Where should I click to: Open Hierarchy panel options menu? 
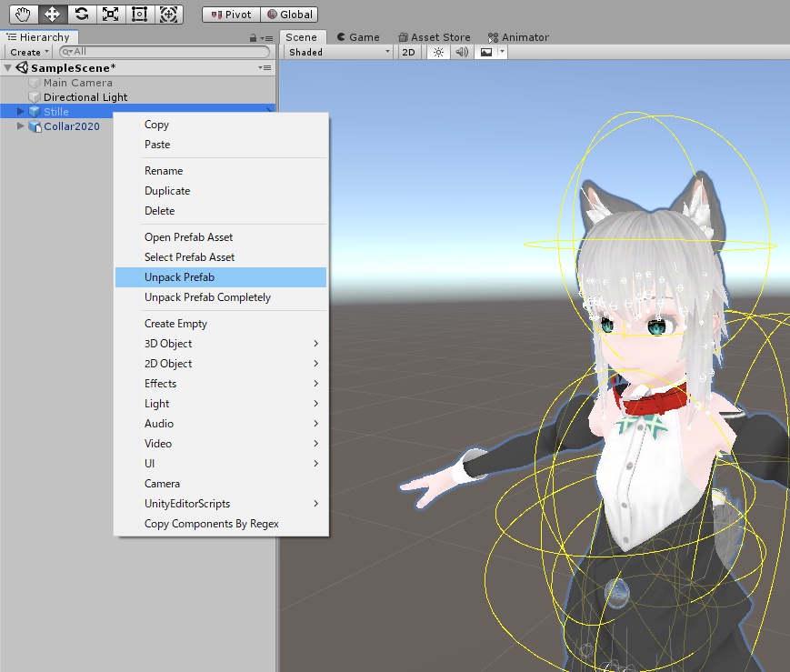click(x=267, y=38)
